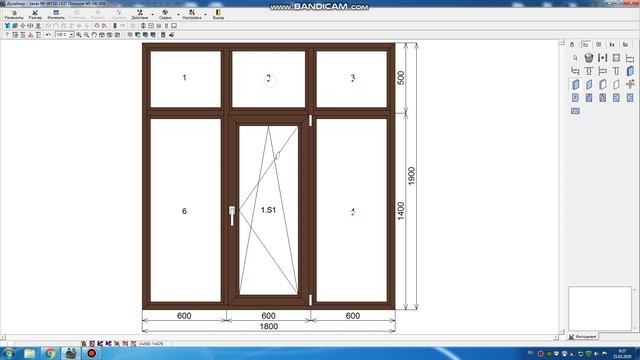This screenshot has height=360, width=640.
Task: Switch to the second palette tab
Action: 586,44
